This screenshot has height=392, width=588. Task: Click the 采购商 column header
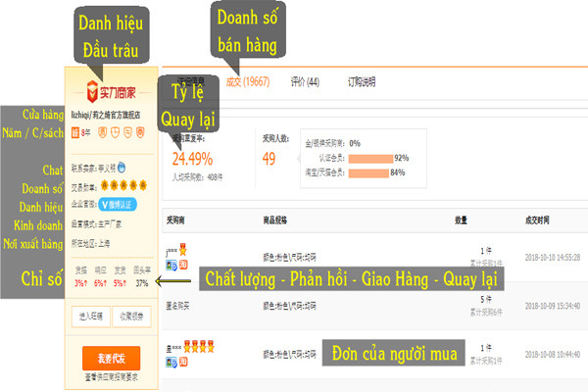click(x=175, y=220)
